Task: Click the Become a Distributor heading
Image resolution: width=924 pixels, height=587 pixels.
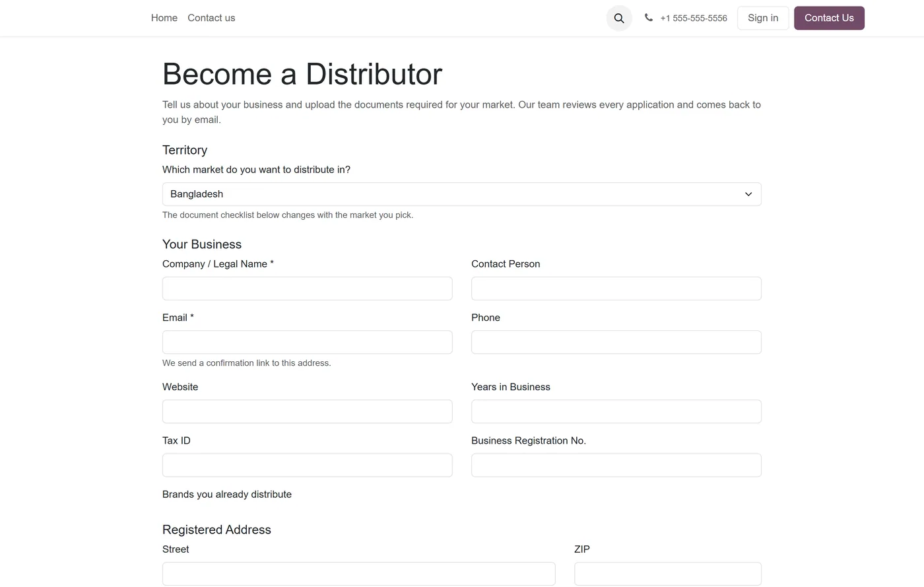Action: [x=302, y=74]
